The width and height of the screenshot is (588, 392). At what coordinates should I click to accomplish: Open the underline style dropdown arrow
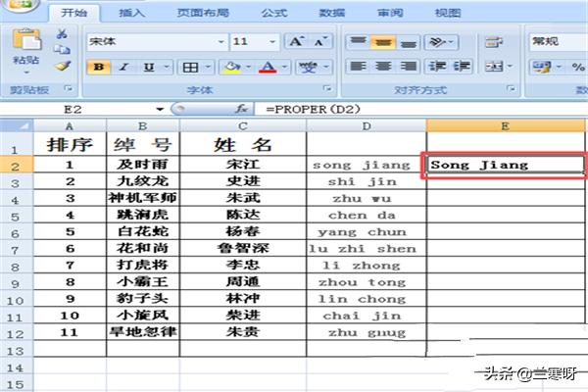point(167,68)
